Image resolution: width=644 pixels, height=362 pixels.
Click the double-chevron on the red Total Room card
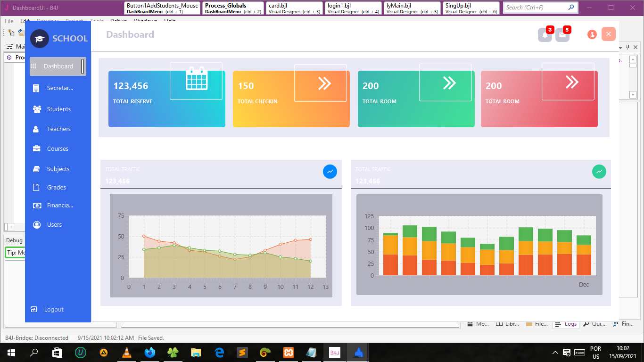[572, 82]
